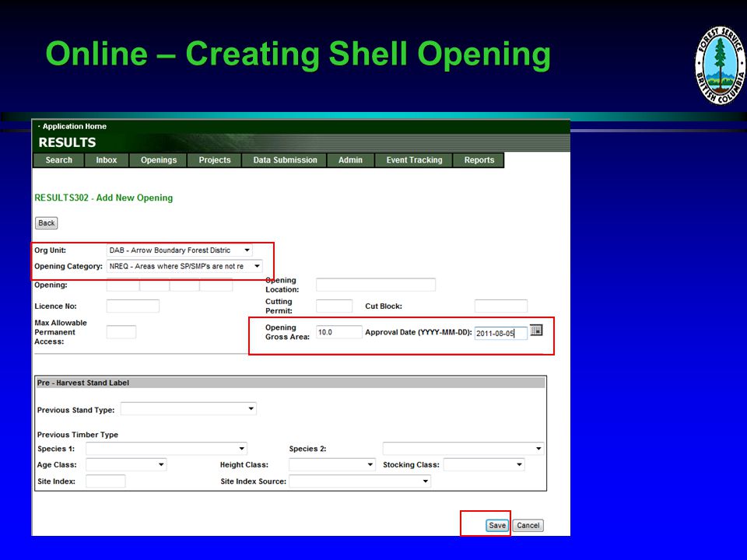
Task: Open the Approval Date calendar picker
Action: point(536,330)
